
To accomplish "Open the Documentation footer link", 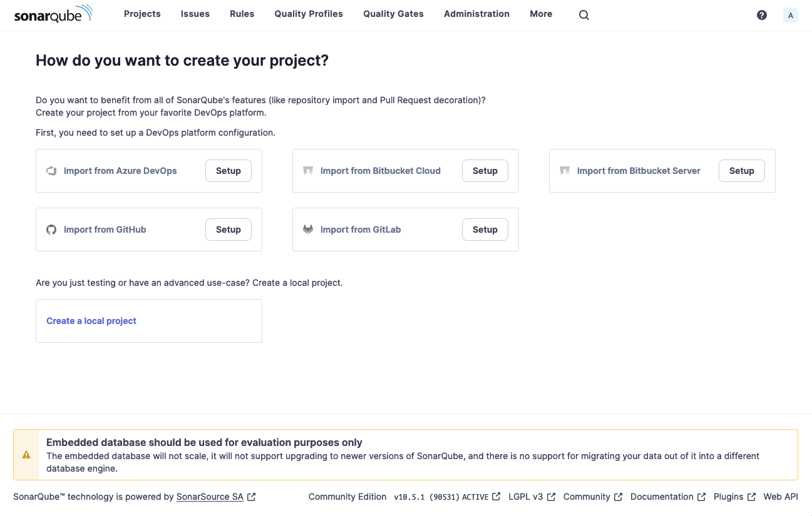I will (x=662, y=497).
